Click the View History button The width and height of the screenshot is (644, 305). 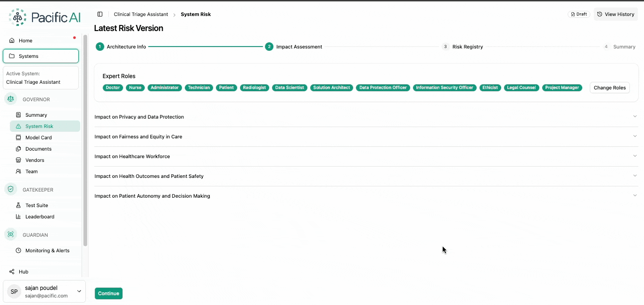[616, 14]
